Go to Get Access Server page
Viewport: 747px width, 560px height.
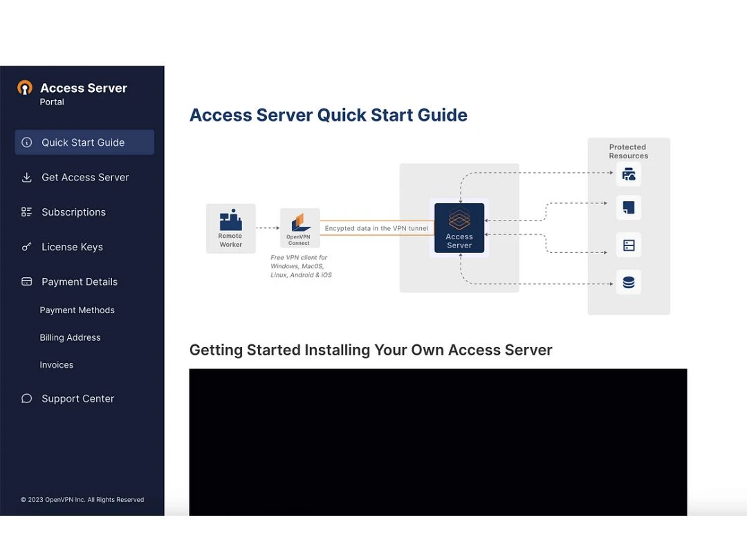coord(85,178)
